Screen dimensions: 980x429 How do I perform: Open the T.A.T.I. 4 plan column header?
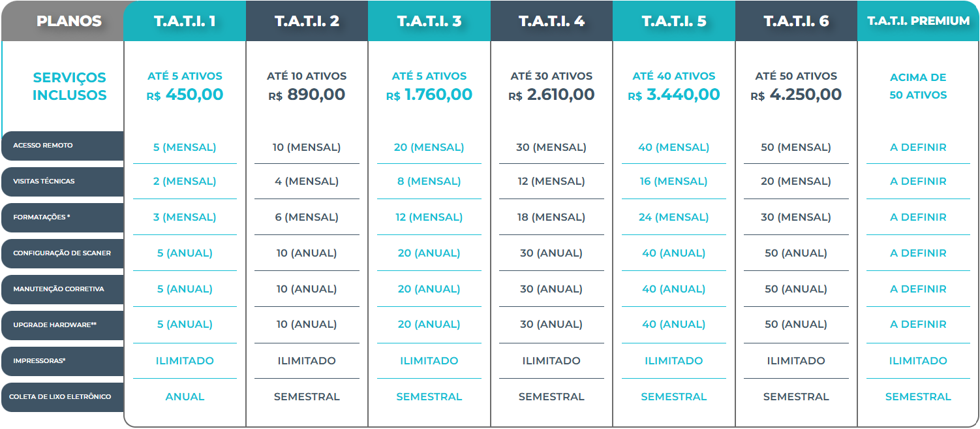click(551, 21)
